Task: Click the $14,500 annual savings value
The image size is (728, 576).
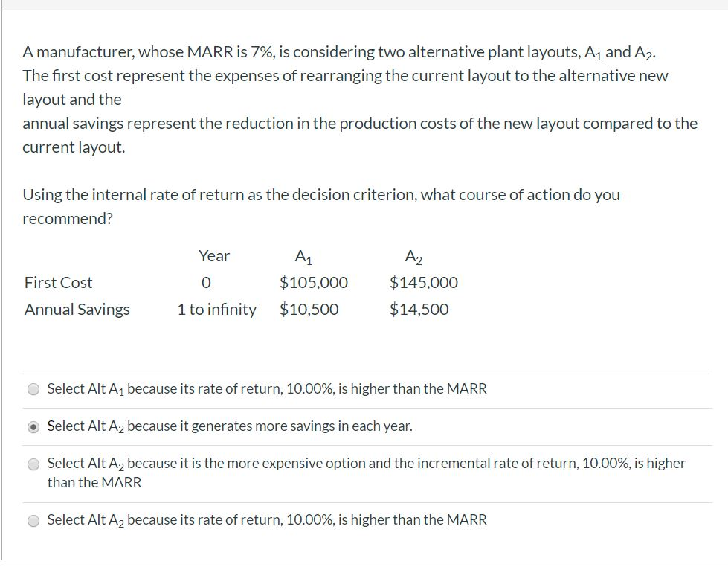Action: click(x=419, y=309)
